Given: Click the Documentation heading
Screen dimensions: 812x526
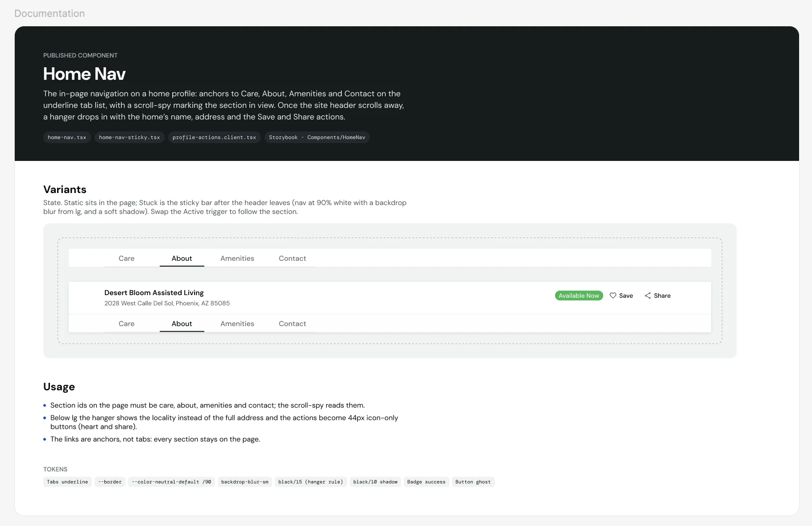Looking at the screenshot, I should click(50, 13).
